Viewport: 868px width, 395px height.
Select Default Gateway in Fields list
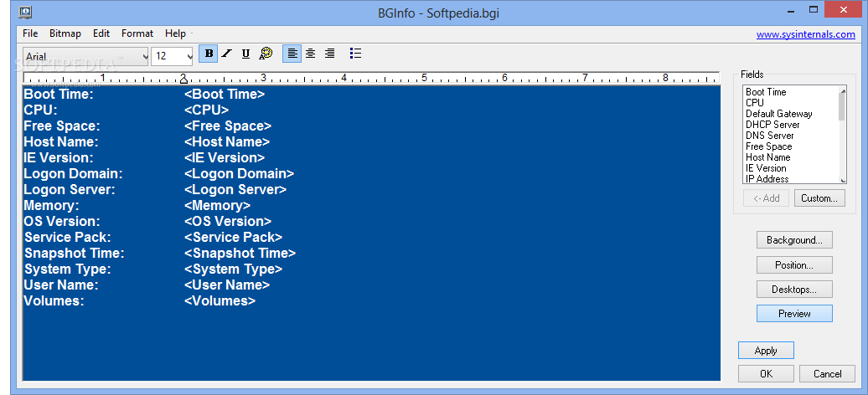[779, 114]
